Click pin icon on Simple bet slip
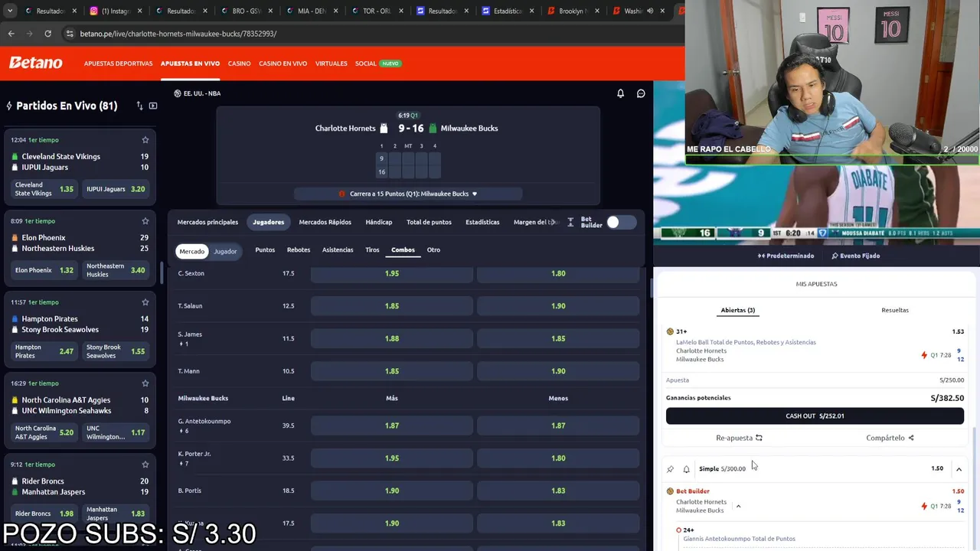980x551 pixels. 670,469
